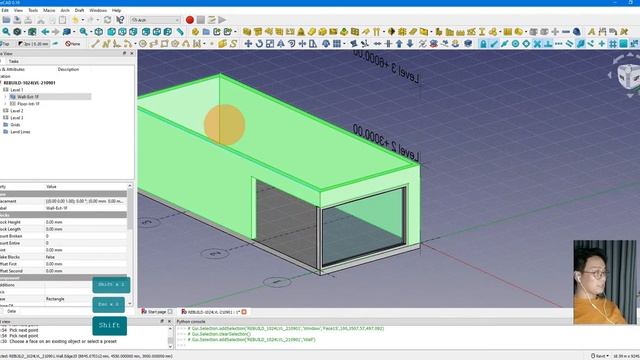Switch to the Data properties tab
640x360 pixels.
[11, 311]
